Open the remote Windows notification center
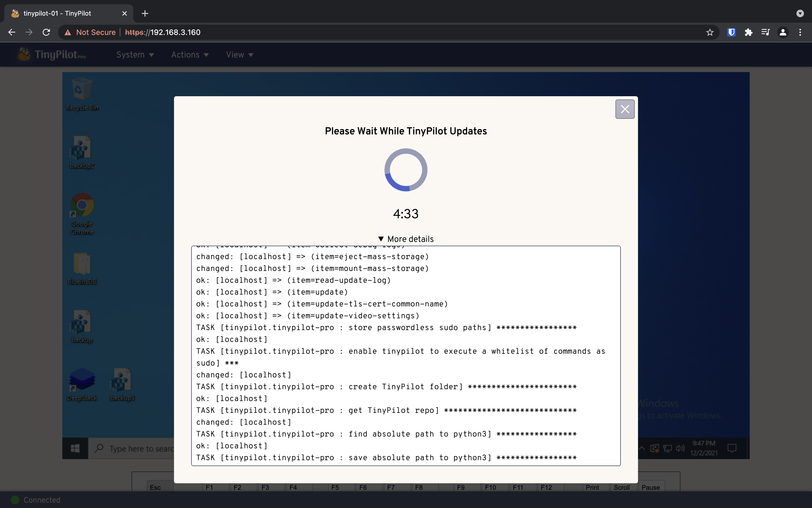This screenshot has width=812, height=508. [731, 448]
